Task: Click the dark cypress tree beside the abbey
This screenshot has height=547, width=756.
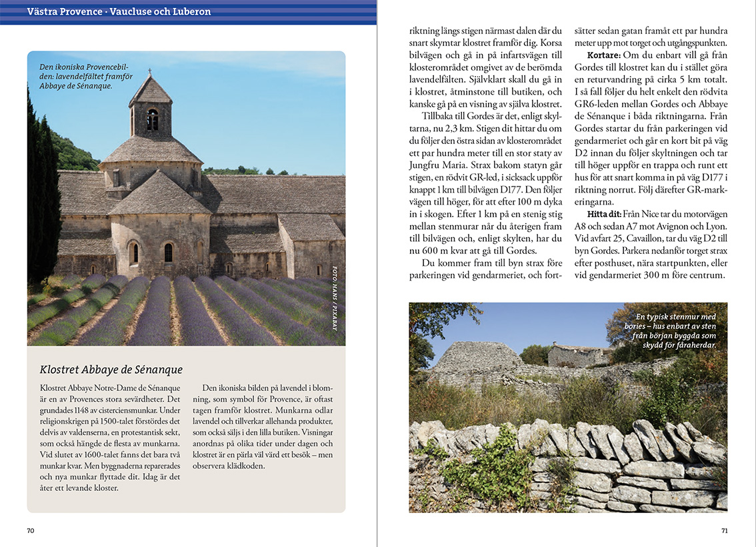Action: click(x=43, y=193)
